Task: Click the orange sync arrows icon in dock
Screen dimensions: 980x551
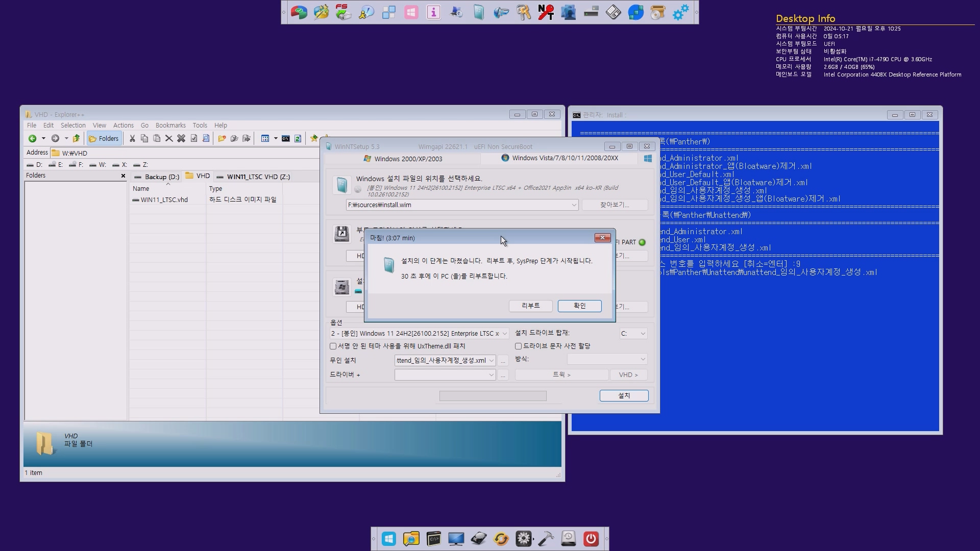Action: (x=501, y=539)
